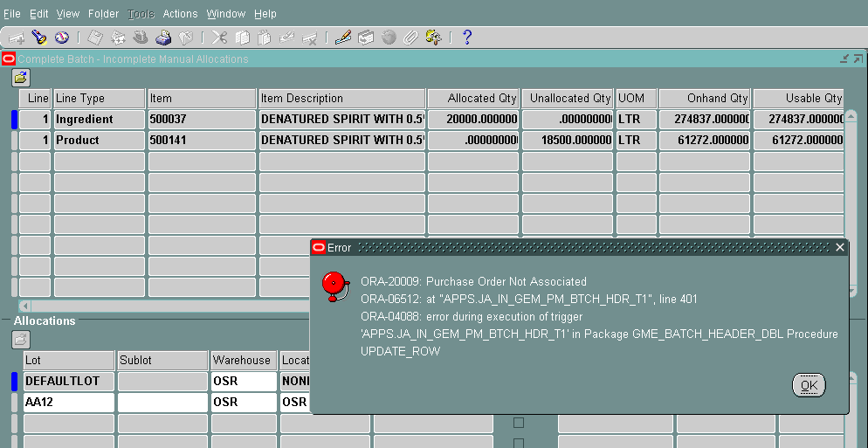Open the Tools menu
This screenshot has width=868, height=448.
(141, 14)
